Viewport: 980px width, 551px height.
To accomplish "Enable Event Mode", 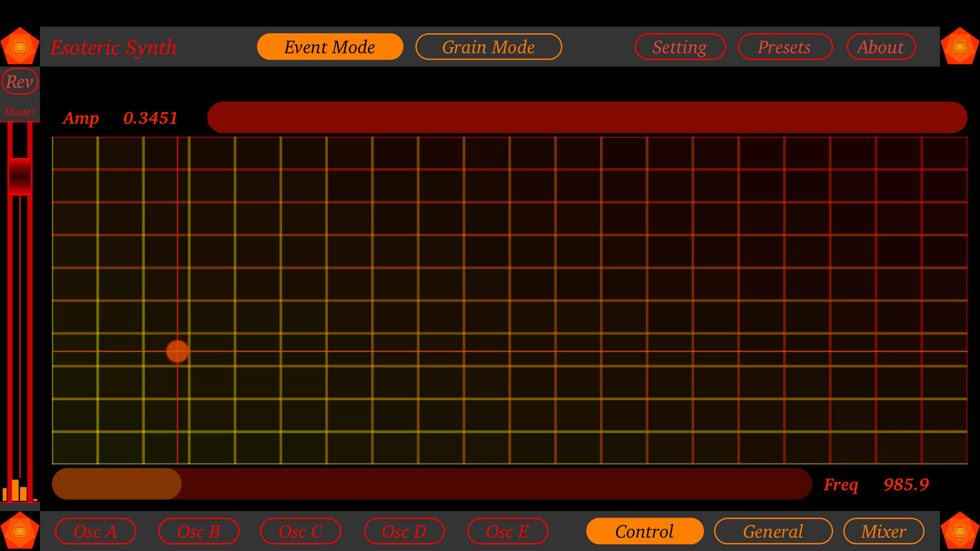I will click(329, 47).
